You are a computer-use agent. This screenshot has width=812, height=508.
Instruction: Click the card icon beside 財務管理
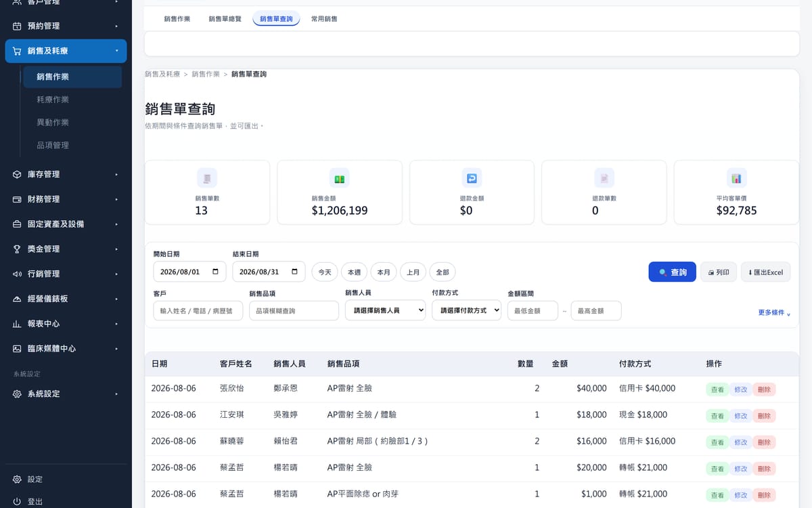coord(17,199)
